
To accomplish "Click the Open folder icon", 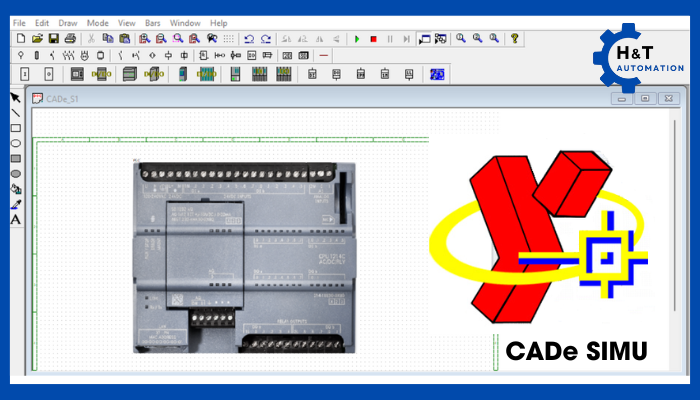I will coord(37,38).
